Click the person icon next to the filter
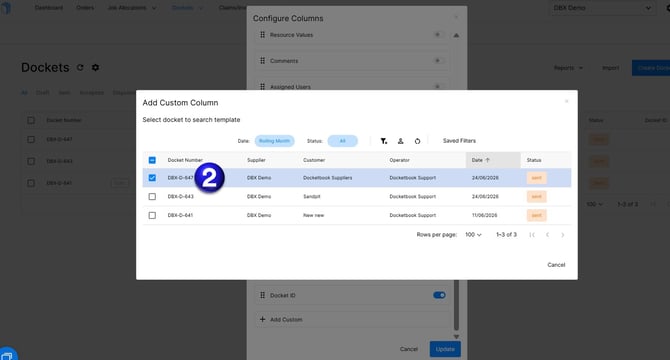This screenshot has width=670, height=360. (x=400, y=141)
